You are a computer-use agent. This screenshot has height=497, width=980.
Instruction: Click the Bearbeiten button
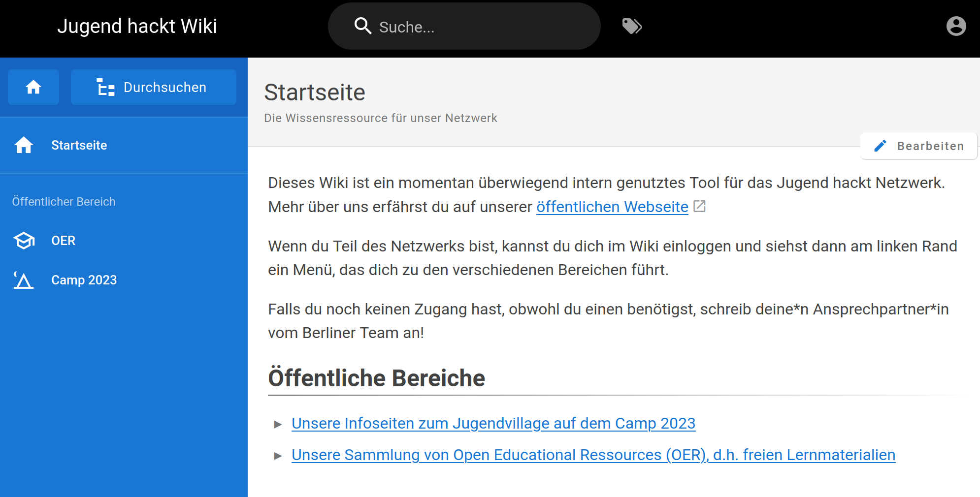[x=919, y=146]
